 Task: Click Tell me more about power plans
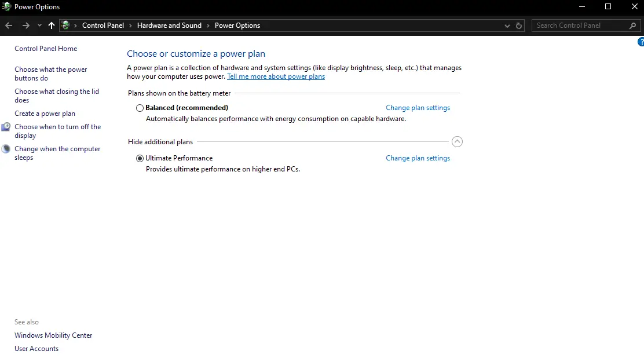coord(276,76)
